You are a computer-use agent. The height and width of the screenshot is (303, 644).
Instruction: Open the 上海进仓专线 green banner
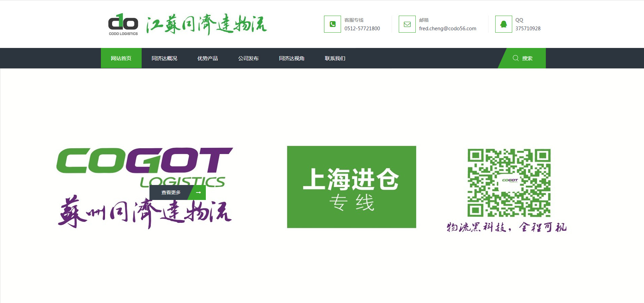352,187
